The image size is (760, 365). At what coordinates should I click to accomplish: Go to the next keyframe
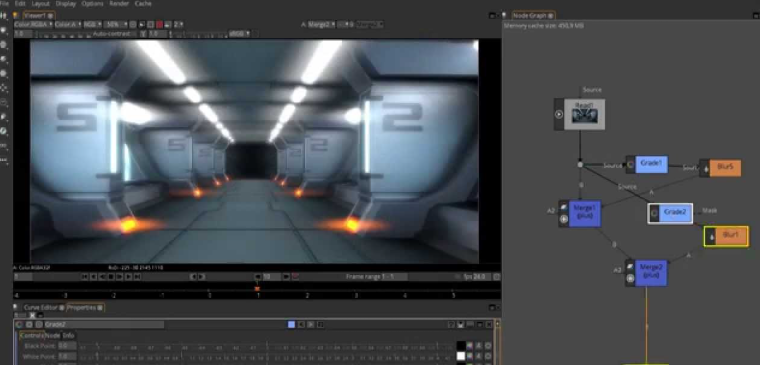pyautogui.click(x=201, y=277)
